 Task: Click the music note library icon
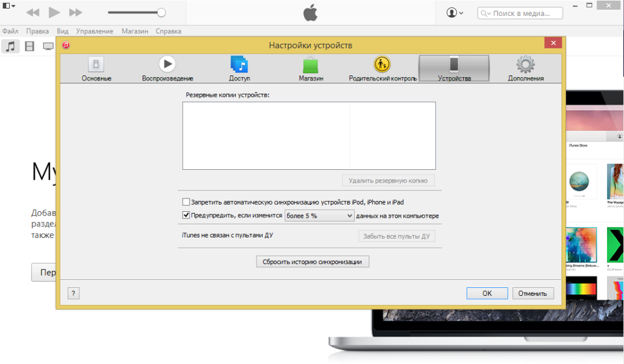pyautogui.click(x=10, y=46)
